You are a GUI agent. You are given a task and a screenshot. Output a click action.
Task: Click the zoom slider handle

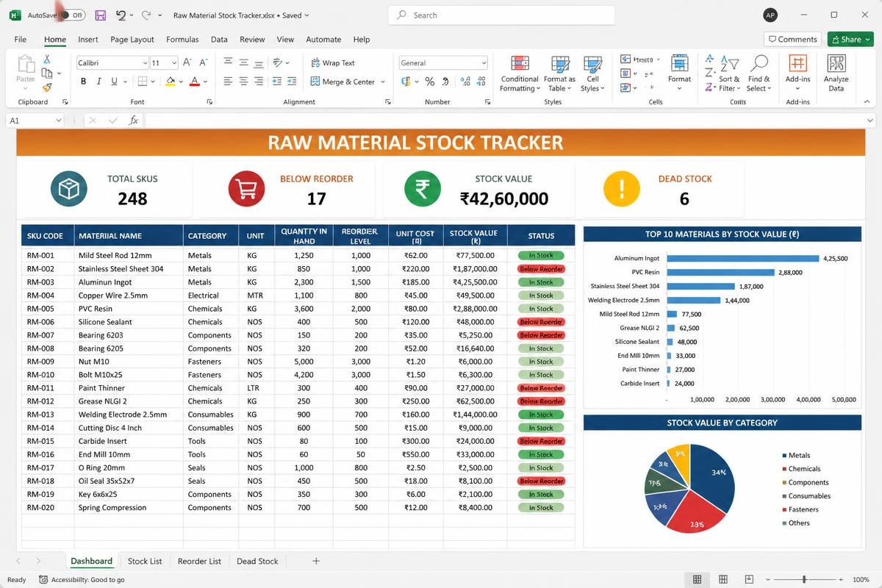804,579
